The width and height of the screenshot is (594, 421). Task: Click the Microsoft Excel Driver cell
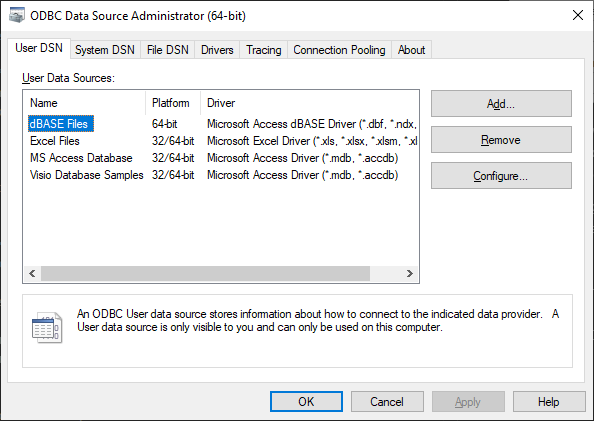click(312, 141)
